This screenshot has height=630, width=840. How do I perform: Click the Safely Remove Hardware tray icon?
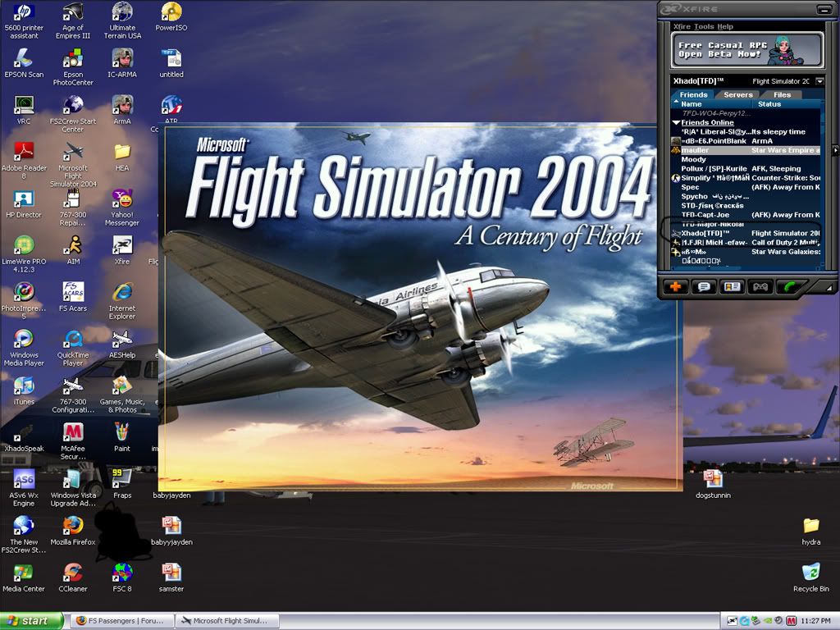[x=756, y=621]
